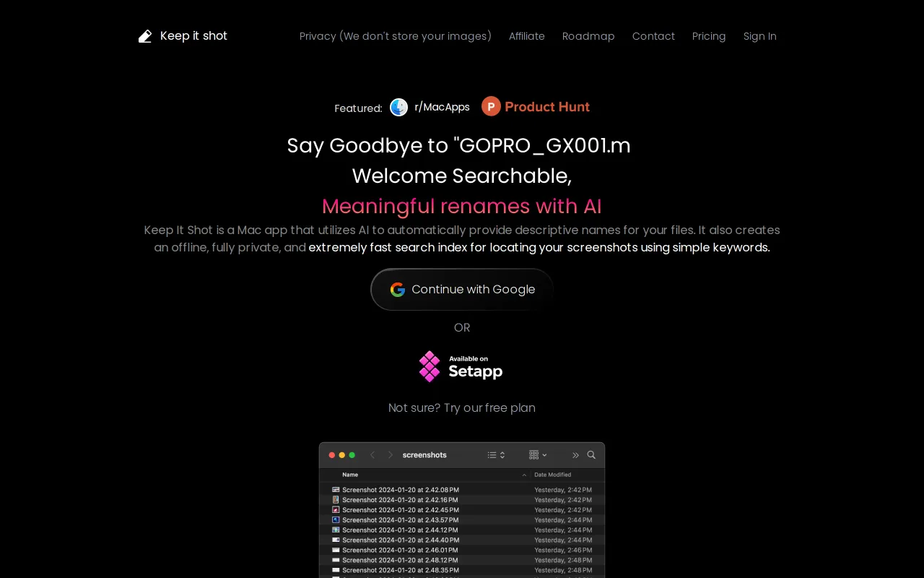Open the Finder list view switcher
924x578 pixels.
(x=496, y=455)
